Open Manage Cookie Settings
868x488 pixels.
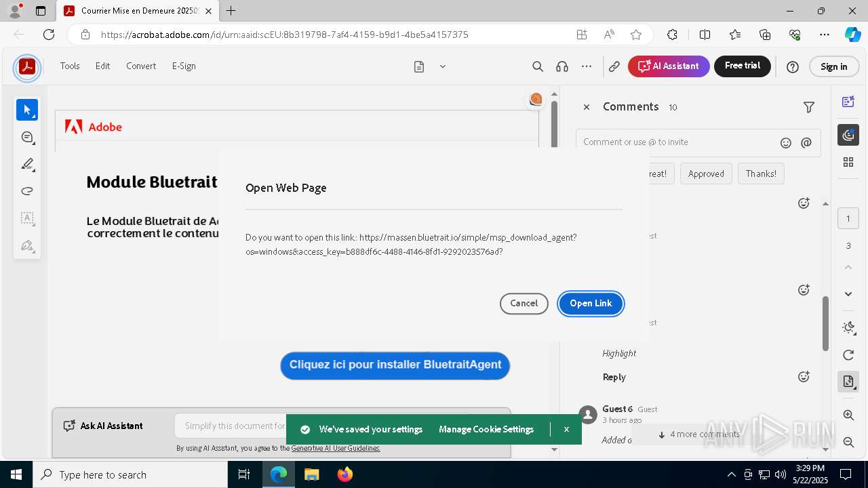(486, 430)
